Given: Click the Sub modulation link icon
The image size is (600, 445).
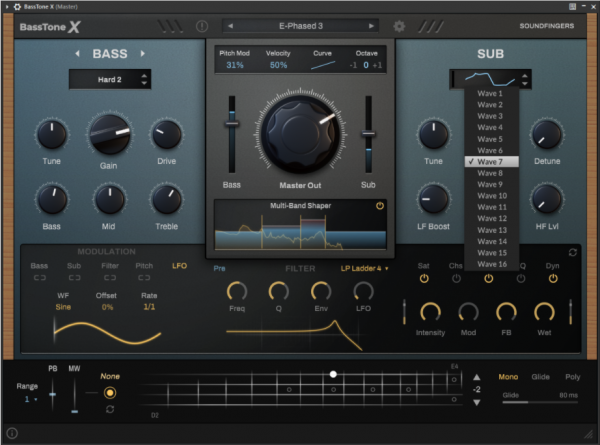Looking at the screenshot, I should click(74, 278).
